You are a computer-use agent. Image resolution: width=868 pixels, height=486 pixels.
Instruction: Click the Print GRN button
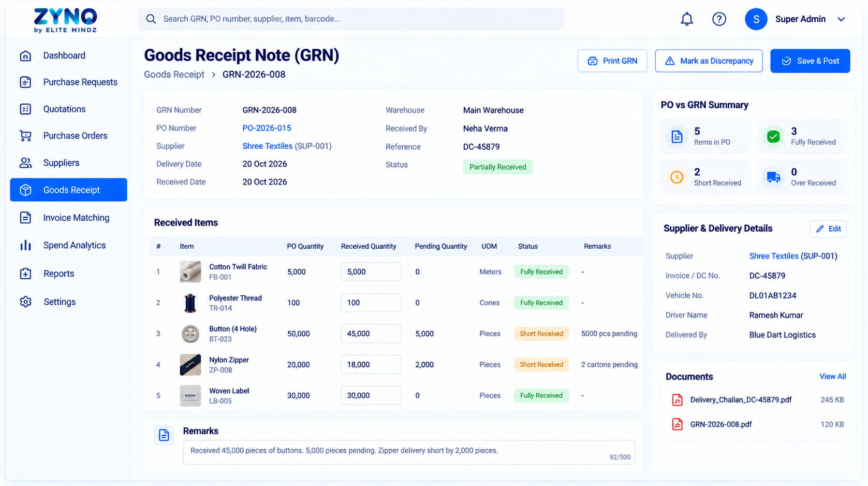(612, 61)
